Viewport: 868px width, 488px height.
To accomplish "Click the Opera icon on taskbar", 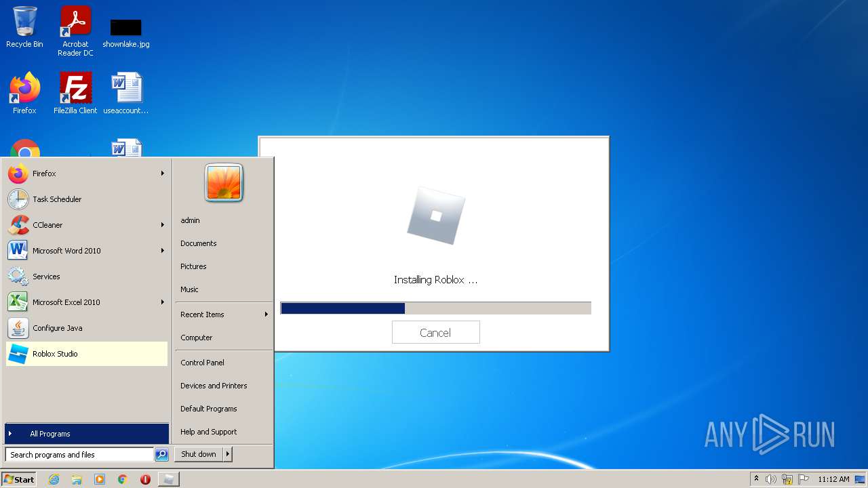I will [x=145, y=479].
